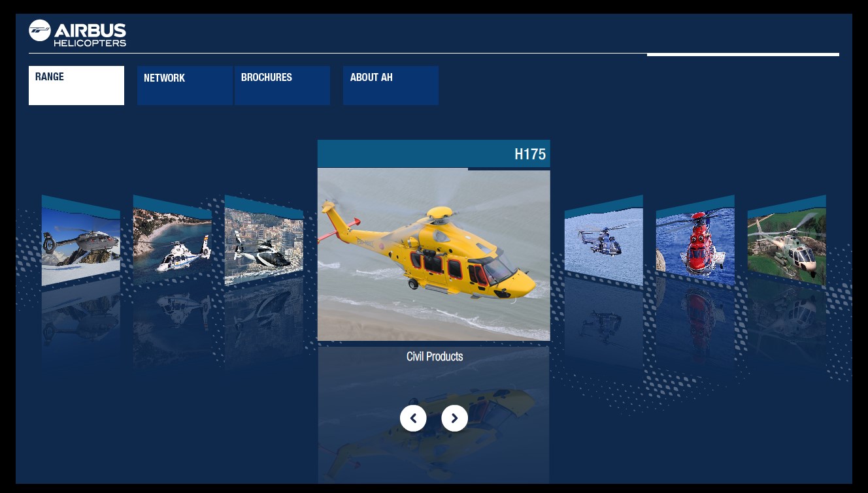This screenshot has width=868, height=493.
Task: Advance carousel with the right arrow button
Action: (x=455, y=418)
